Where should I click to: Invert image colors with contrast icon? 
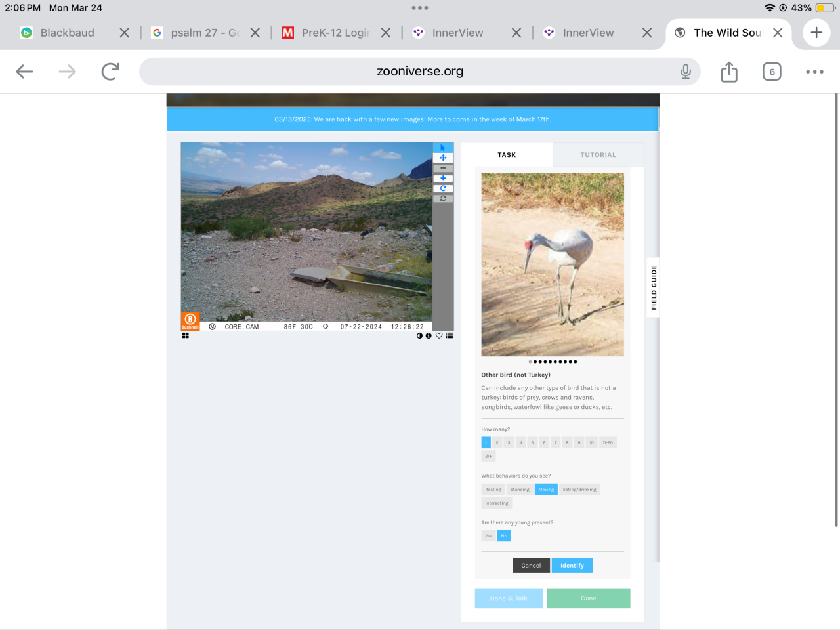419,335
